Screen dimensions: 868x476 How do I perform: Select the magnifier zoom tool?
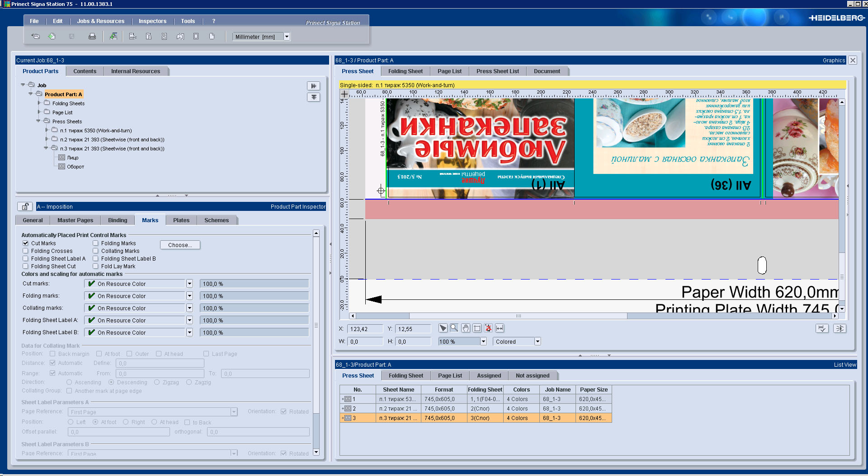coord(454,328)
